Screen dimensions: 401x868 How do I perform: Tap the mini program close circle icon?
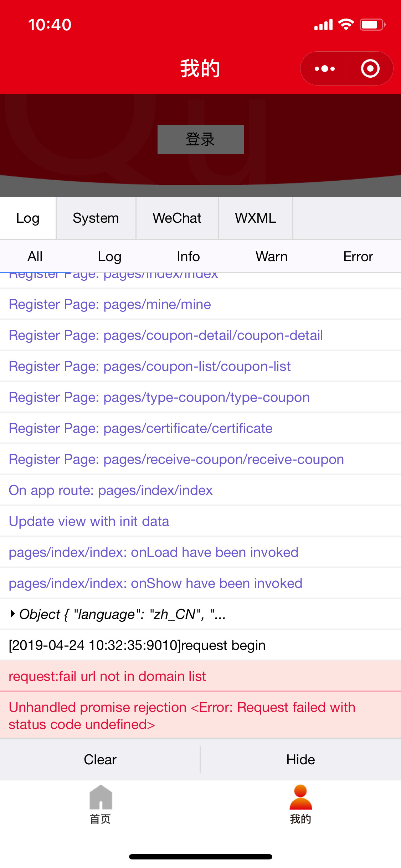[370, 68]
